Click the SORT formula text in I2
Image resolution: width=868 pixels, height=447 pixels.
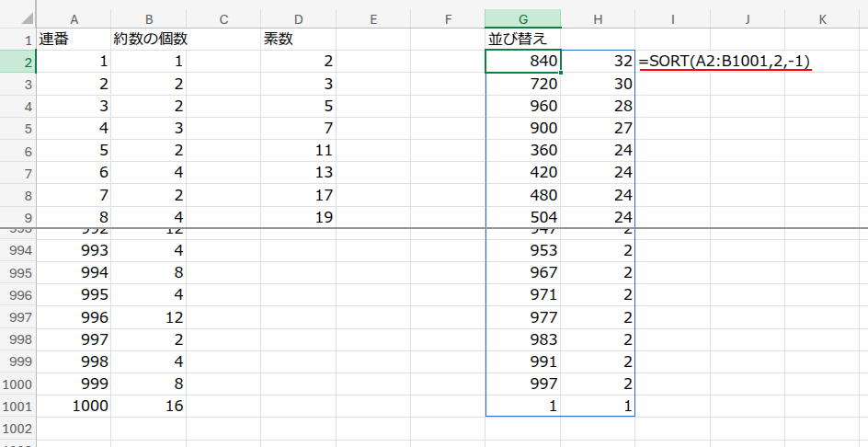click(x=725, y=62)
